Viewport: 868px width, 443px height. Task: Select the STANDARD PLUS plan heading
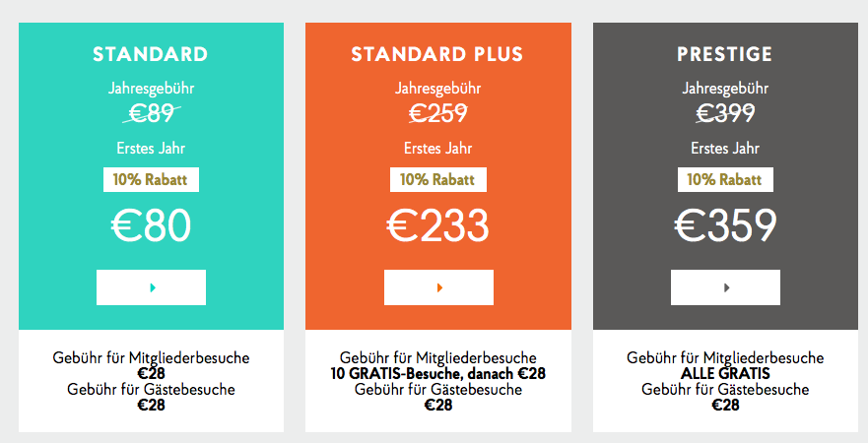tap(437, 54)
